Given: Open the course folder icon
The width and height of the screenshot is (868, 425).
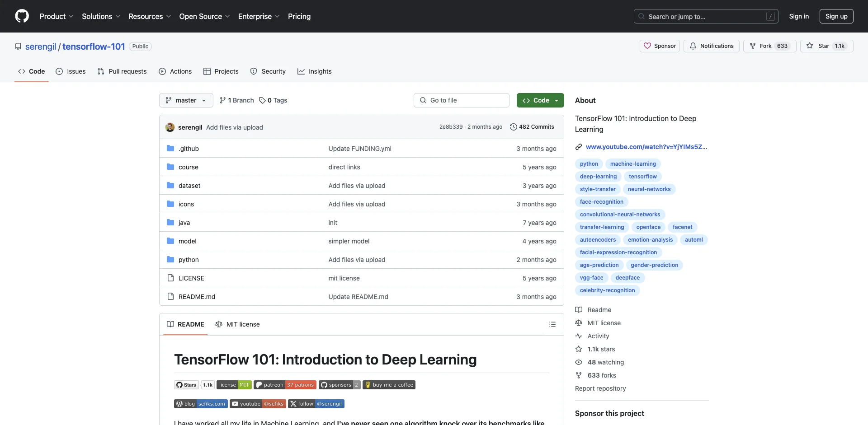Looking at the screenshot, I should coord(170,167).
